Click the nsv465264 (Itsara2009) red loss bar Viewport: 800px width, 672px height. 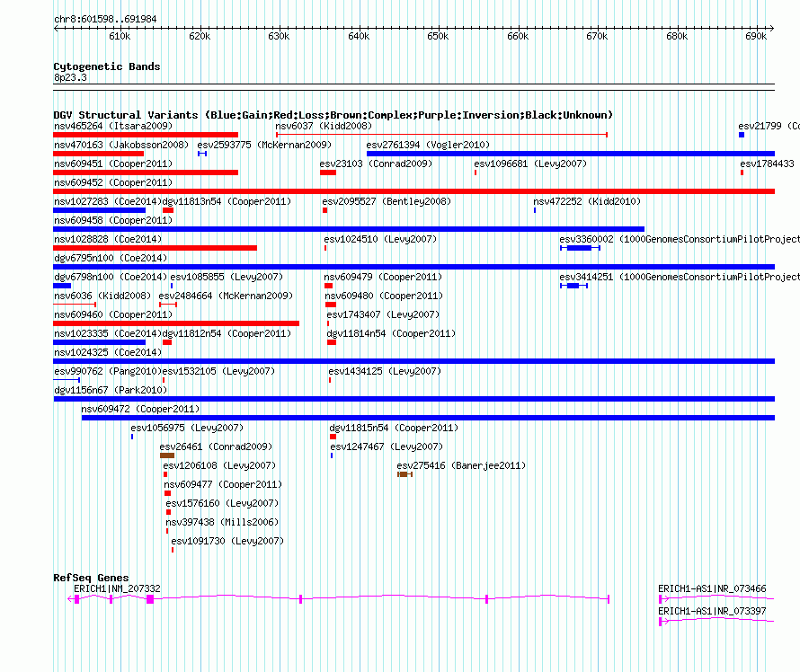(146, 135)
